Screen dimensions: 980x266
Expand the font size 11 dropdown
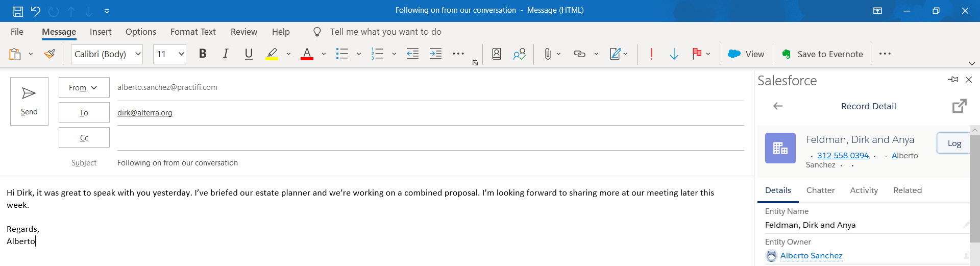181,54
